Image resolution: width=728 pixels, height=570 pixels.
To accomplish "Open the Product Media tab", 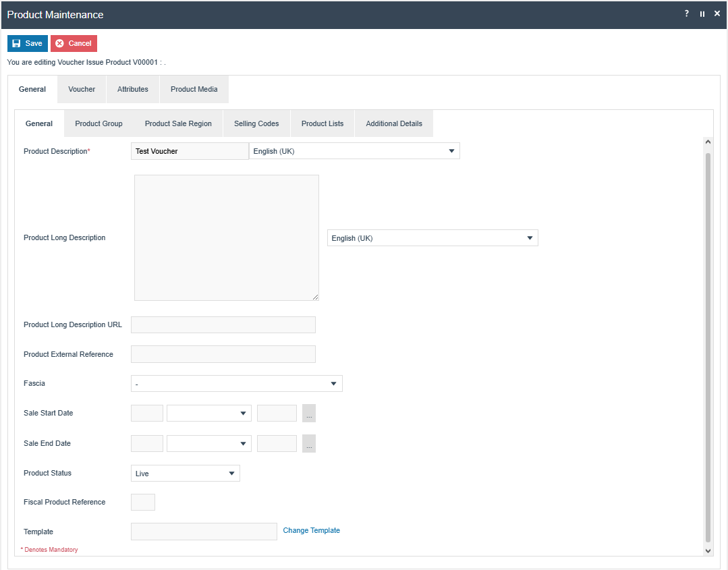I will click(194, 89).
